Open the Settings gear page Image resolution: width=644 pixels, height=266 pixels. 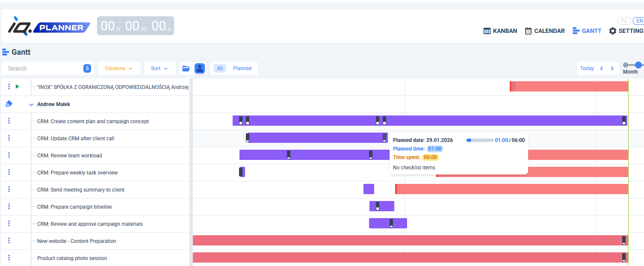click(x=626, y=31)
